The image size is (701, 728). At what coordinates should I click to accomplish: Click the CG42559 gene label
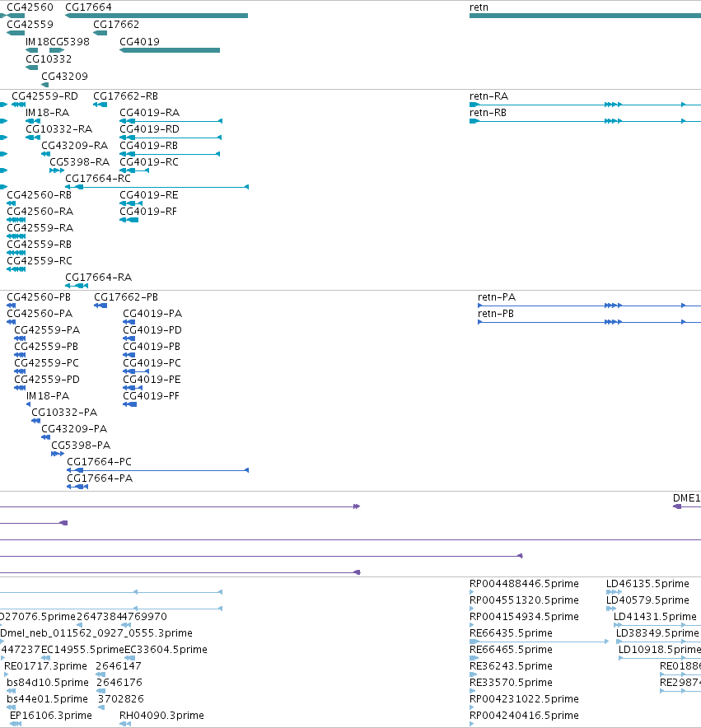pos(30,25)
